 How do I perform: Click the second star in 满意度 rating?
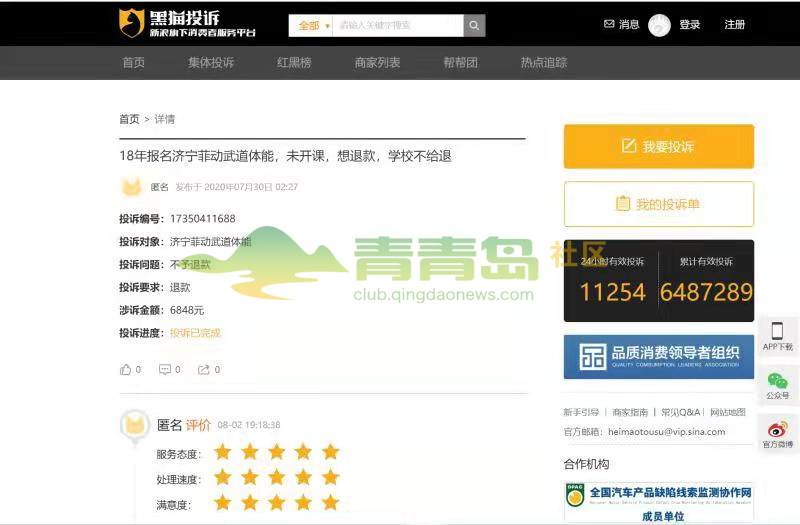[250, 503]
